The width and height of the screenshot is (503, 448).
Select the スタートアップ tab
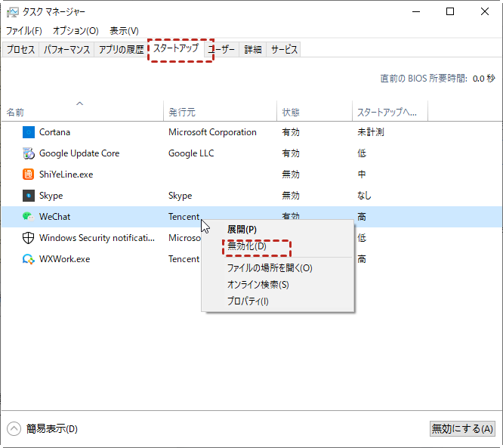tap(176, 49)
